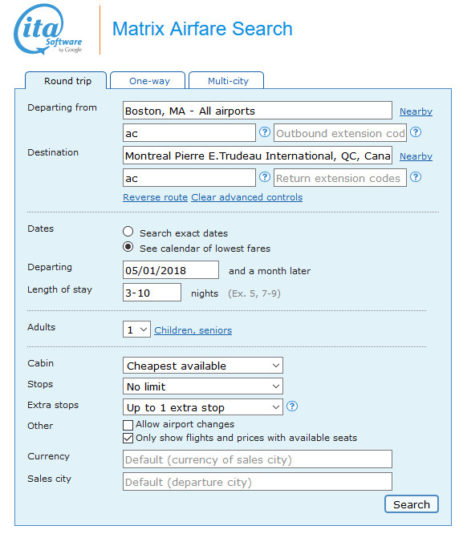The image size is (459, 550).
Task: Open help icon beside outbound routing codes
Action: coord(265,132)
